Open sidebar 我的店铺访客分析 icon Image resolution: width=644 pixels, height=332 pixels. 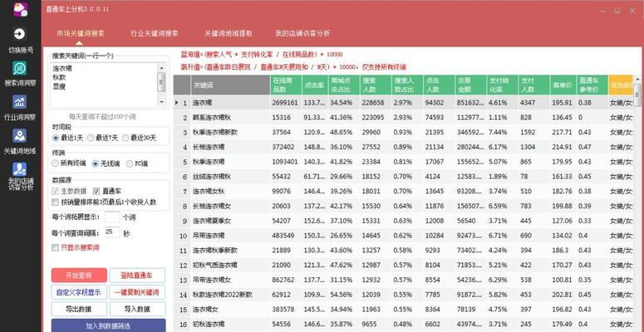click(x=20, y=169)
